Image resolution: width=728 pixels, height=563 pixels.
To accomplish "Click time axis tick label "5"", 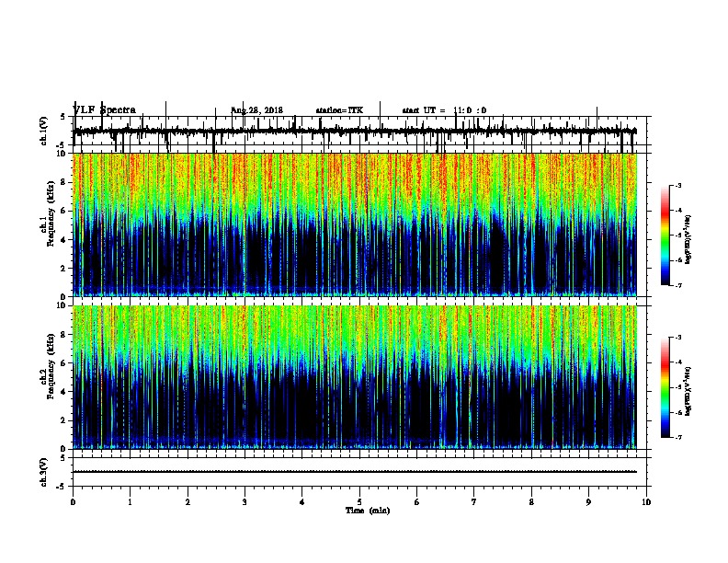I will (x=359, y=502).
